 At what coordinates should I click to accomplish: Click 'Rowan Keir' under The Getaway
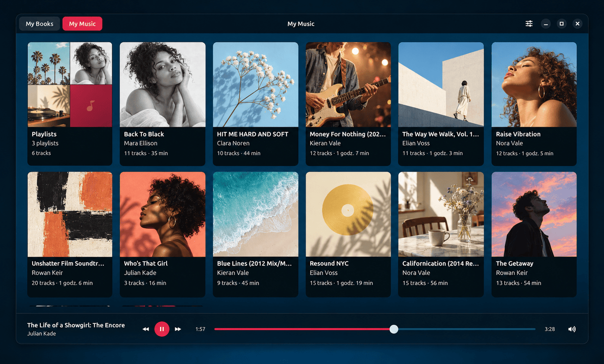512,273
